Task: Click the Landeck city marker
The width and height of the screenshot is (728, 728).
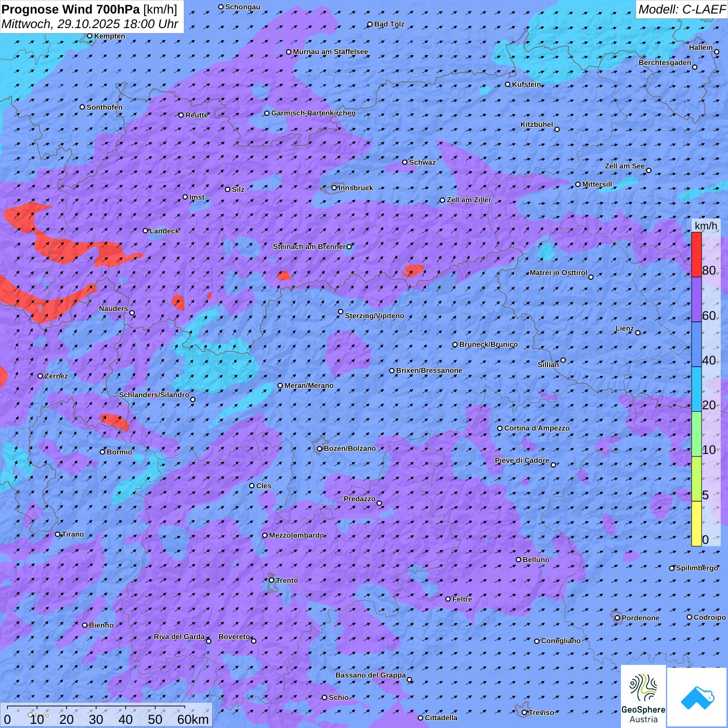Action: point(146,231)
